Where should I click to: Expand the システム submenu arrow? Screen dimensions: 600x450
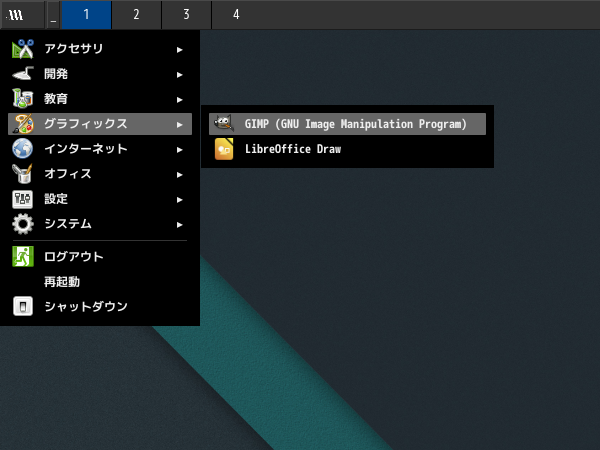[179, 225]
